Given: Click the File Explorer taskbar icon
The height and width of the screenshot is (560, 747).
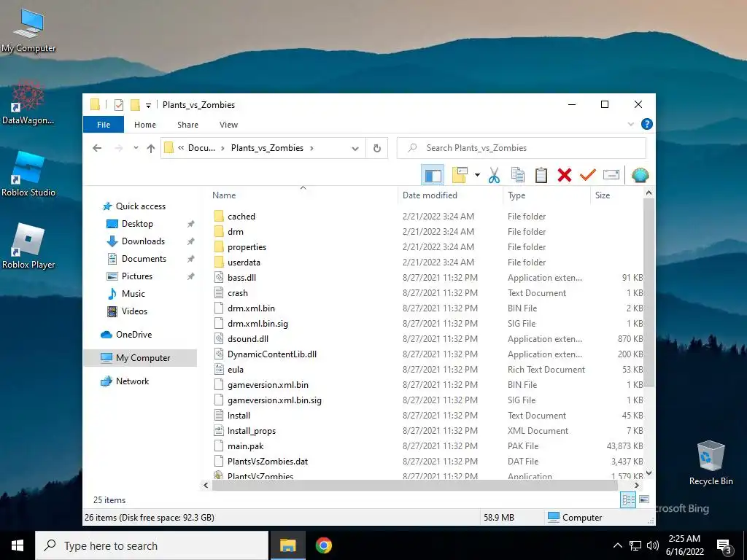Looking at the screenshot, I should coord(287,545).
